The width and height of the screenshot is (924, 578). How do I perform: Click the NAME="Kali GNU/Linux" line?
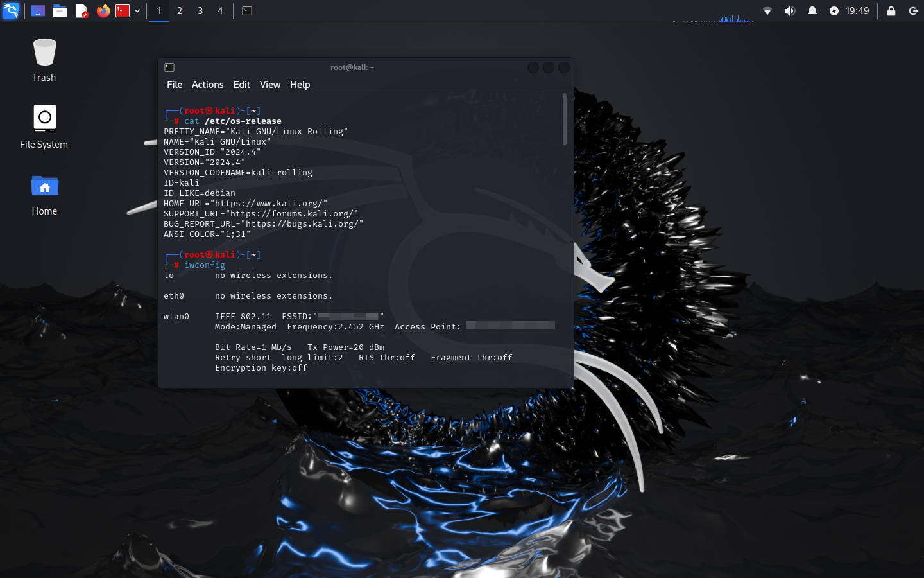[218, 142]
